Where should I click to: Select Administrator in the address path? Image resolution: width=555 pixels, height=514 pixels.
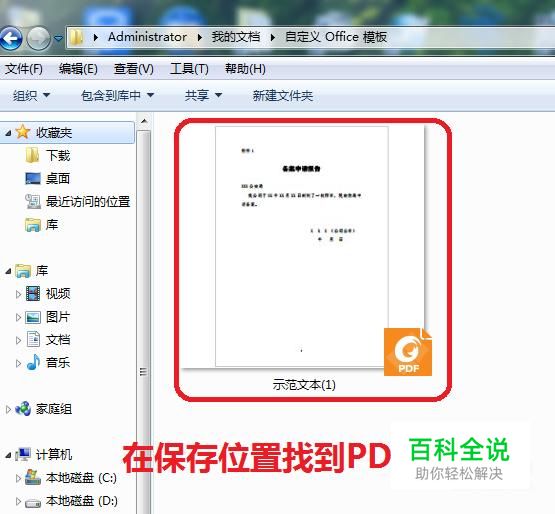click(147, 37)
